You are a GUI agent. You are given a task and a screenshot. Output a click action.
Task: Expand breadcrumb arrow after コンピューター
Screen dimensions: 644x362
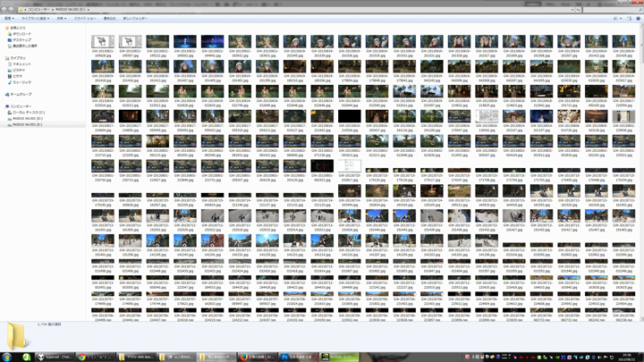click(x=53, y=9)
